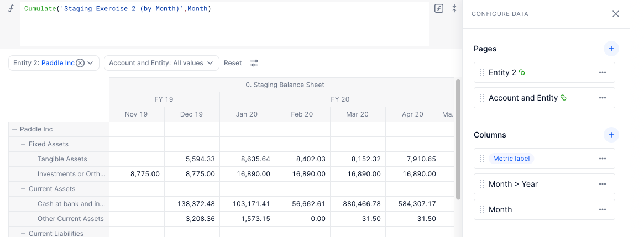
Task: Click the table vertical scrollbar
Action: 458,140
